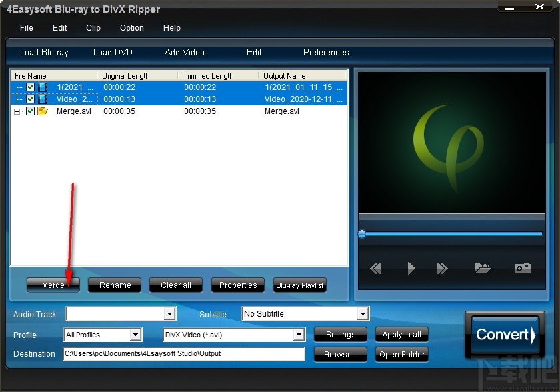Open the snapshot folder icon
Image resolution: width=560 pixels, height=392 pixels.
click(483, 268)
